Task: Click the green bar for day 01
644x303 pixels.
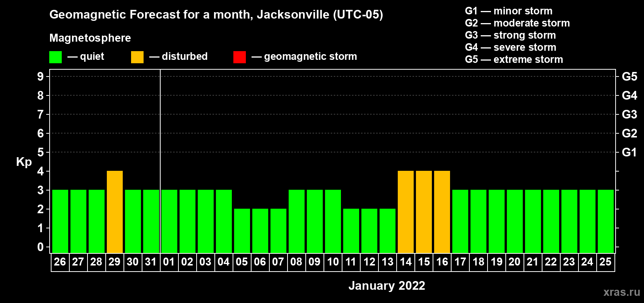Action: pos(169,221)
